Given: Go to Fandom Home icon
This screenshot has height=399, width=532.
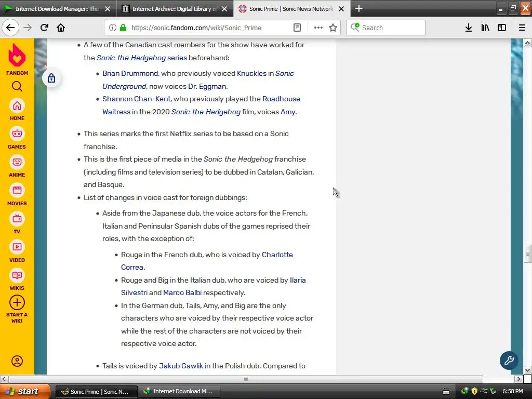Looking at the screenshot, I should coord(17,106).
